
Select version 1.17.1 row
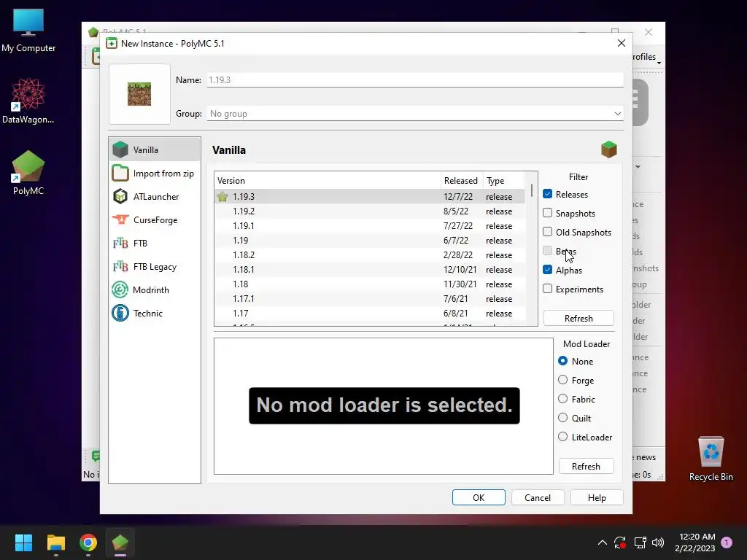tap(370, 298)
